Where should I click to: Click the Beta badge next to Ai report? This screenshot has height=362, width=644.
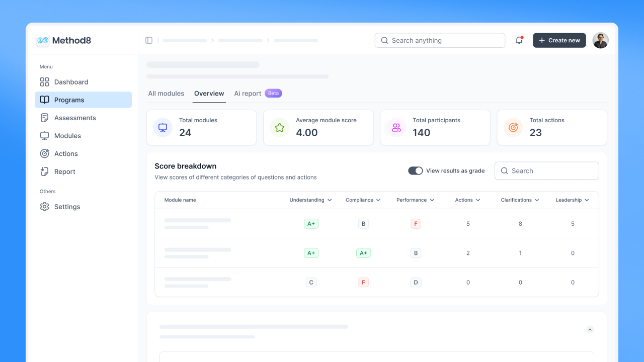coord(274,94)
